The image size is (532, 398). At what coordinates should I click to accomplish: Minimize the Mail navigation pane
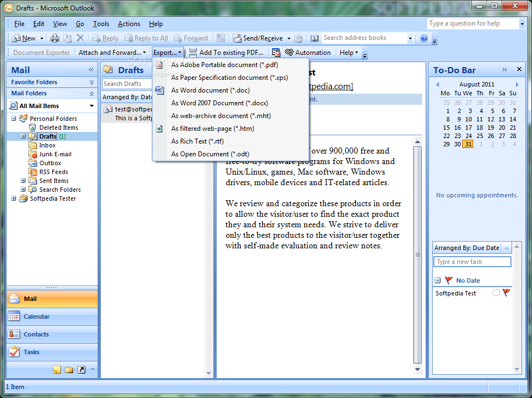(91, 70)
